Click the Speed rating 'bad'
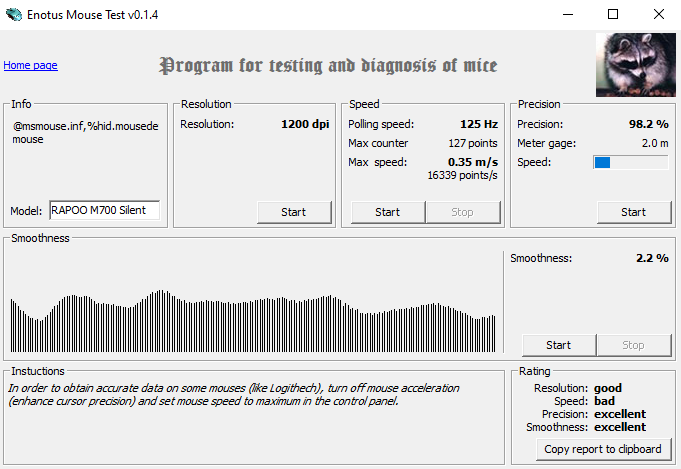 coord(605,401)
